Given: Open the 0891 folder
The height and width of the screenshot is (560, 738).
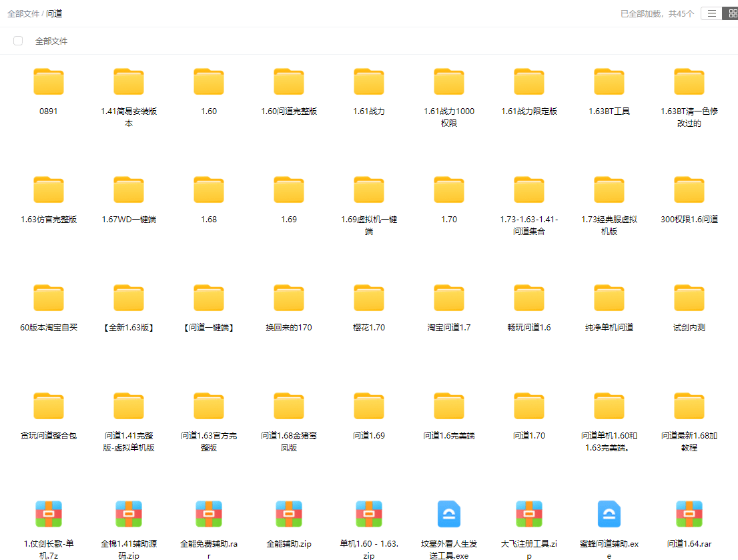Looking at the screenshot, I should point(49,82).
